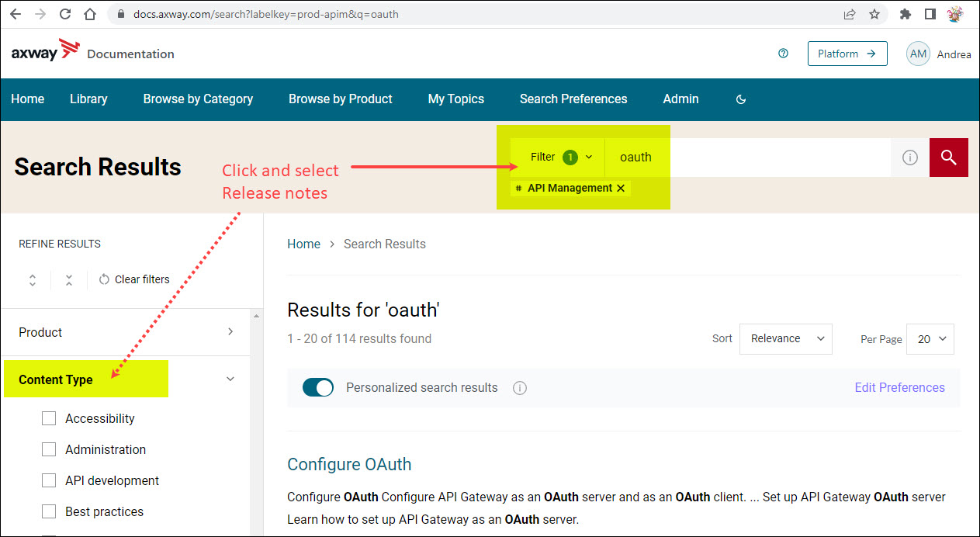Image resolution: width=980 pixels, height=537 pixels.
Task: Open Browse by Category menu
Action: 198,99
